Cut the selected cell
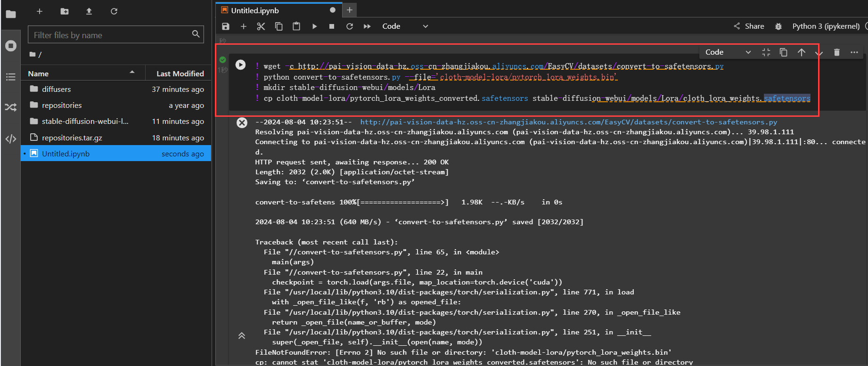868x366 pixels. coord(261,26)
